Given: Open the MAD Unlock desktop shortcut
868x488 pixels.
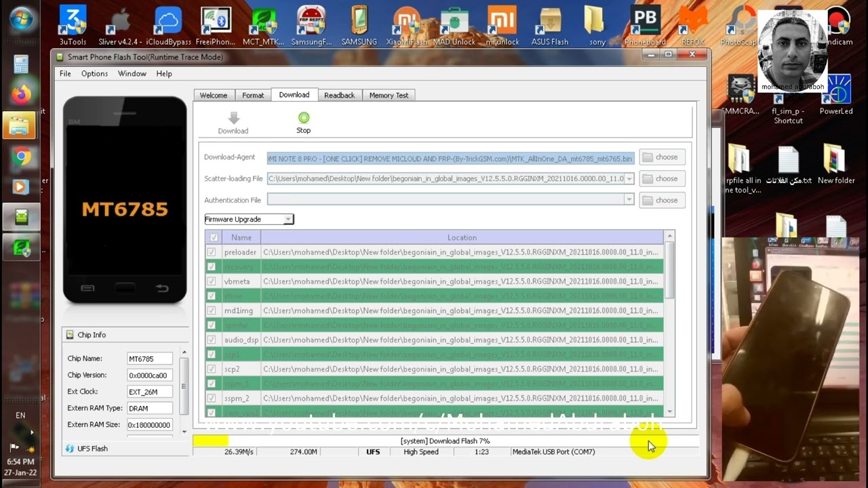Looking at the screenshot, I should pos(454,25).
